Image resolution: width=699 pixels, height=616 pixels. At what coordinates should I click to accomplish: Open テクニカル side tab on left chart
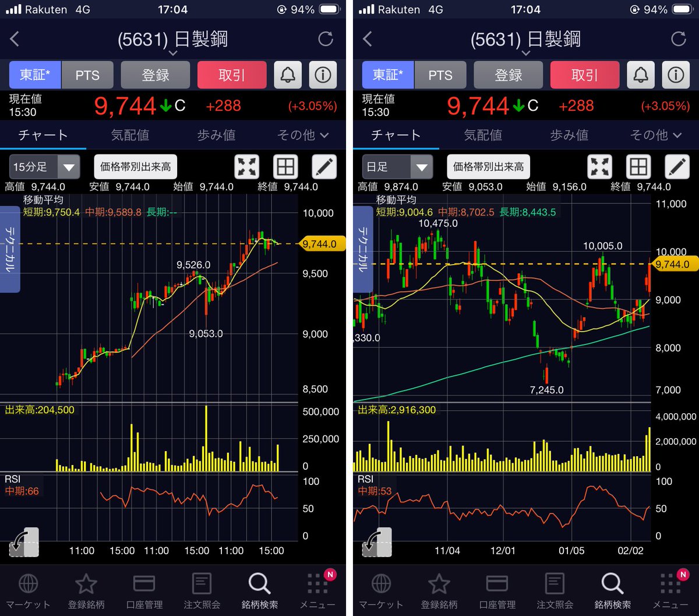10,249
